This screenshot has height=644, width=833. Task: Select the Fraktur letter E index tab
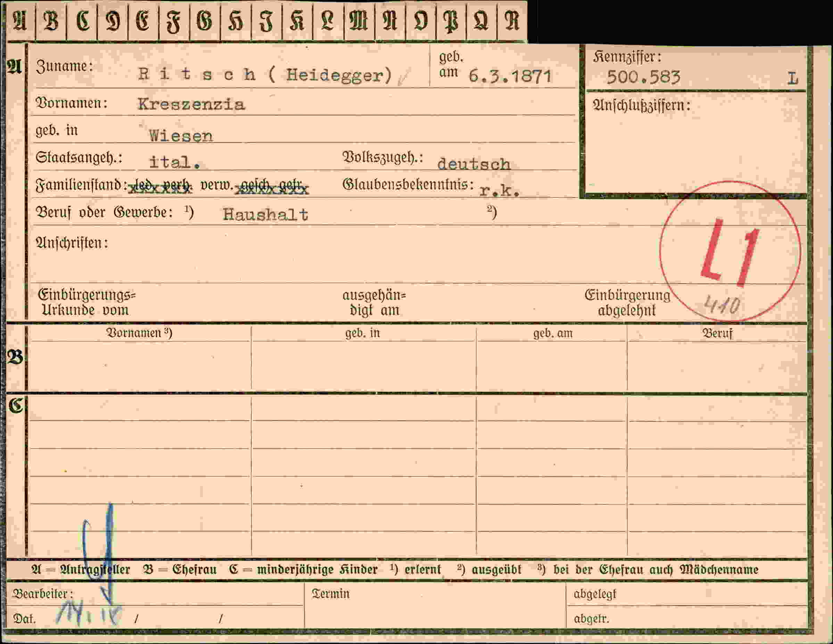[143, 20]
